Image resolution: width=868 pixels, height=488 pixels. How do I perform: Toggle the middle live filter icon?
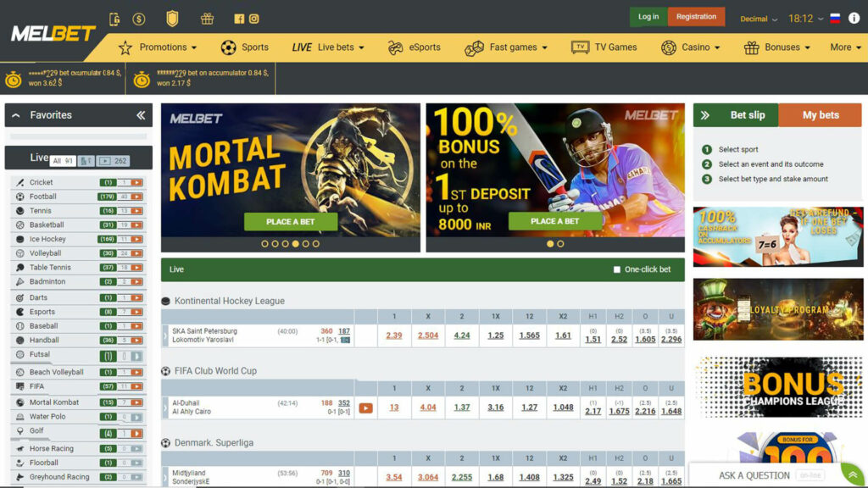pos(86,161)
